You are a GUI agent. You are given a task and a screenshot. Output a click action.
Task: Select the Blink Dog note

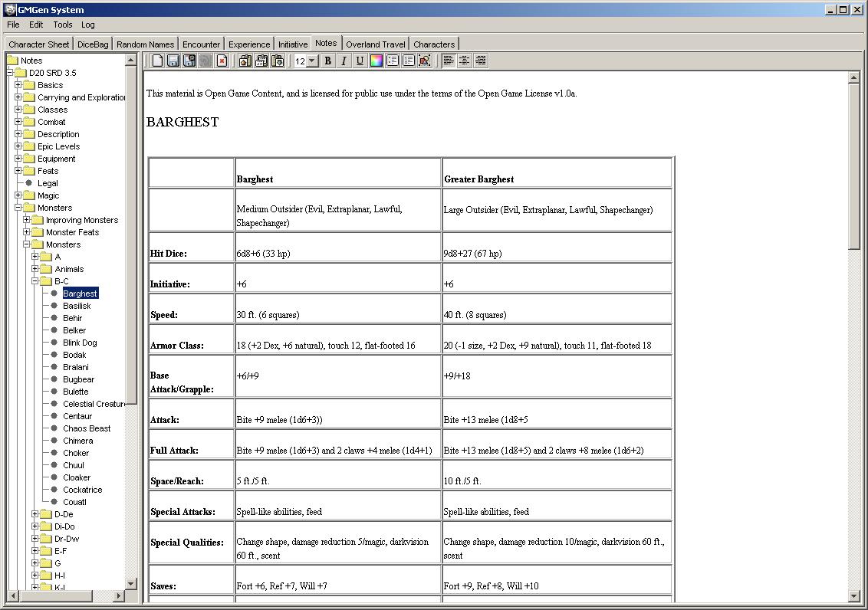(80, 343)
